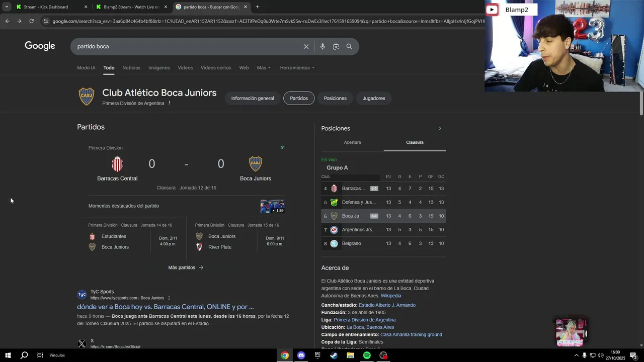Open Windows Start menu
The height and width of the screenshot is (362, 644).
[8, 355]
